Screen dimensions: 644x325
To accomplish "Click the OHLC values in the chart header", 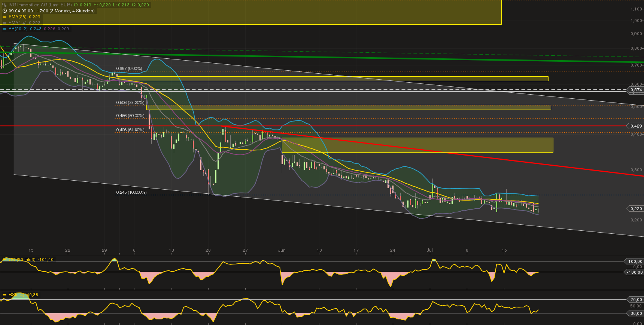I will pos(111,5).
